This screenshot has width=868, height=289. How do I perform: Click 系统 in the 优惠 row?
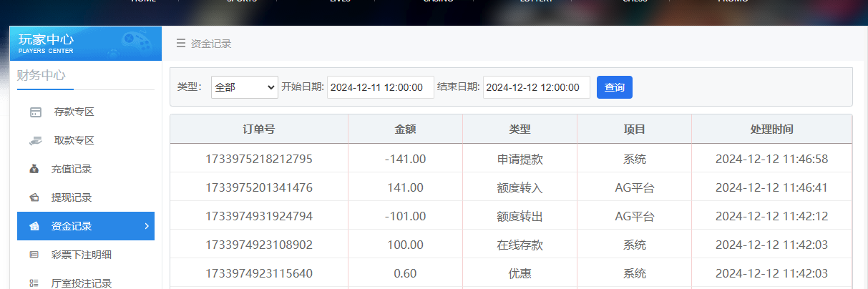[x=635, y=273]
